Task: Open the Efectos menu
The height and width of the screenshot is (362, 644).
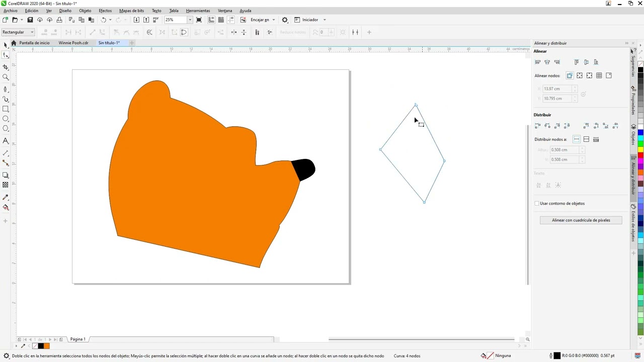Action: [x=105, y=11]
